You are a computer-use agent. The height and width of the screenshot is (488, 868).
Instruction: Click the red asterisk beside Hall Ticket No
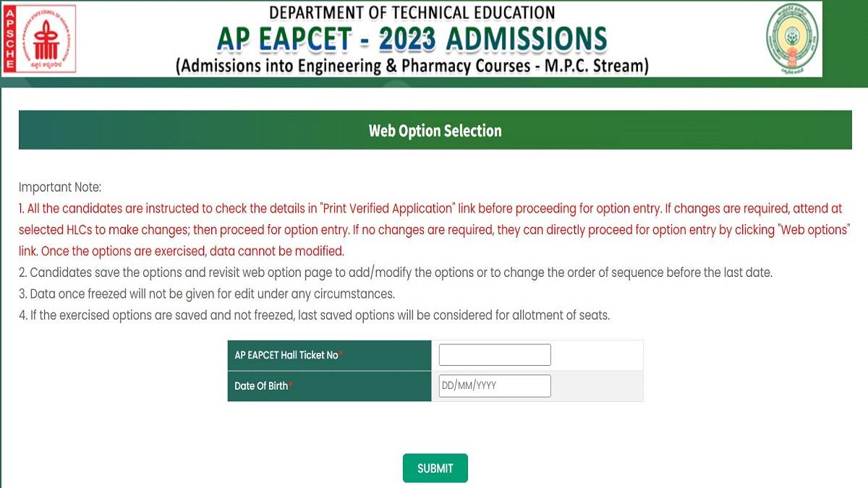[x=341, y=352]
